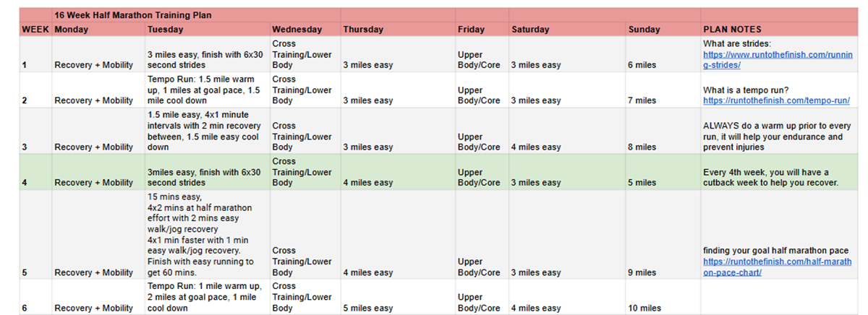The height and width of the screenshot is (315, 868).
Task: Select the cutback week note cell
Action: [x=770, y=177]
